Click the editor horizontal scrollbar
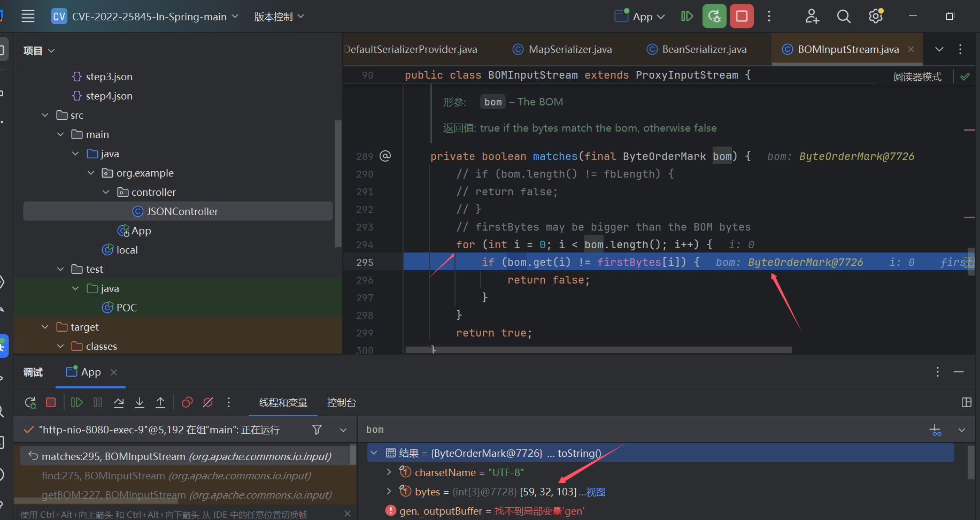Image resolution: width=980 pixels, height=520 pixels. point(598,350)
